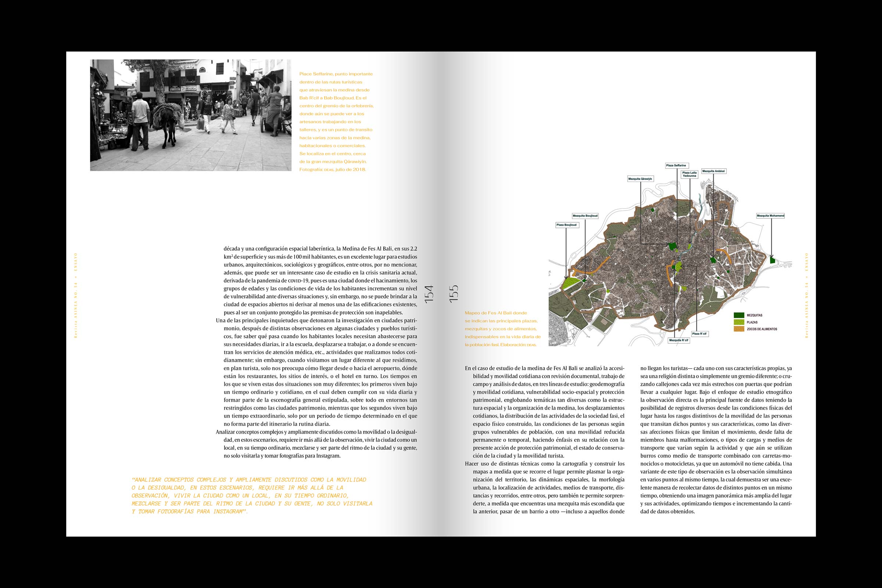Click the dark green Mezquitas legend swatch
882x588 pixels.
[x=739, y=315]
